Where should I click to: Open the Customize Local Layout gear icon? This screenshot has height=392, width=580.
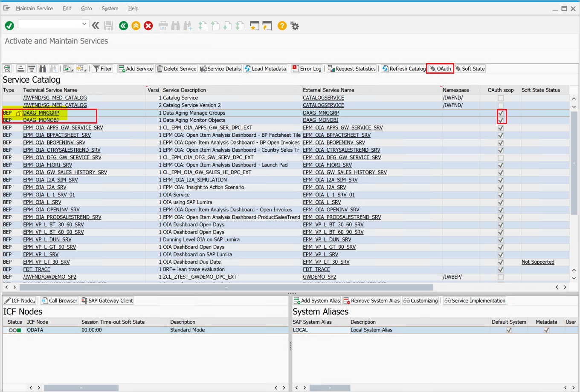(x=294, y=26)
